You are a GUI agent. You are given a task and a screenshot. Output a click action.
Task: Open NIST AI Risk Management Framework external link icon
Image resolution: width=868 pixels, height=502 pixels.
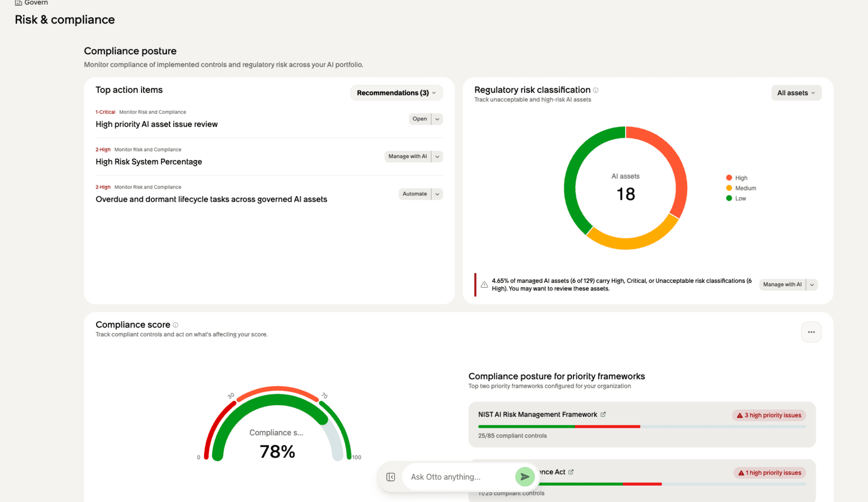click(603, 415)
